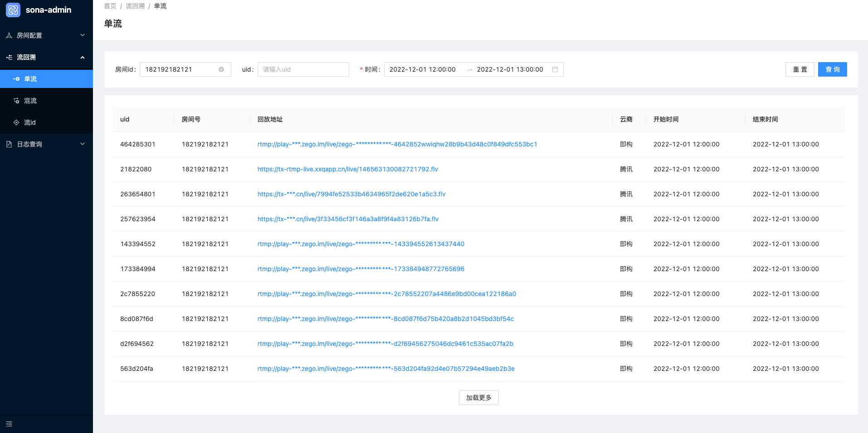Screen dimensions: 868x433
Task: Click the 加载更多 button
Action: (479, 398)
